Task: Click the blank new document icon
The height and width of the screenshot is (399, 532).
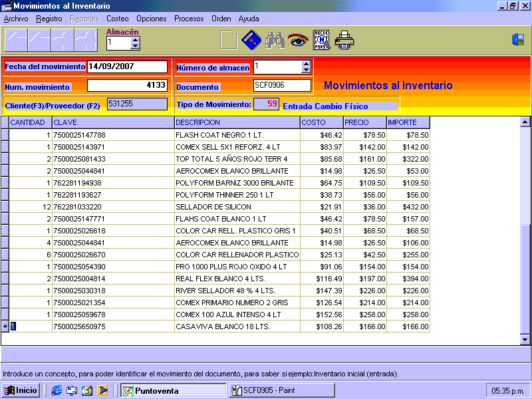Action: click(x=228, y=41)
